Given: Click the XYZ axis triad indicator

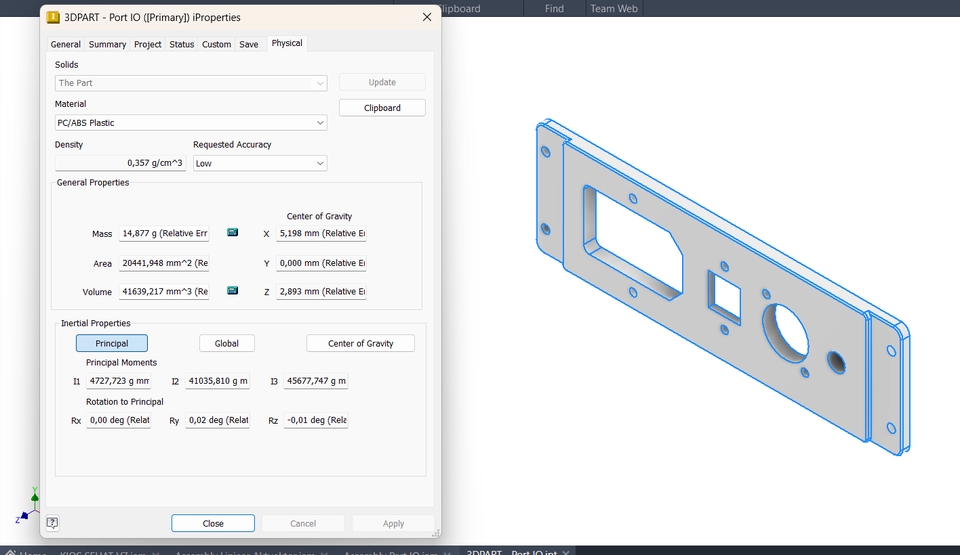Looking at the screenshot, I should (x=28, y=506).
